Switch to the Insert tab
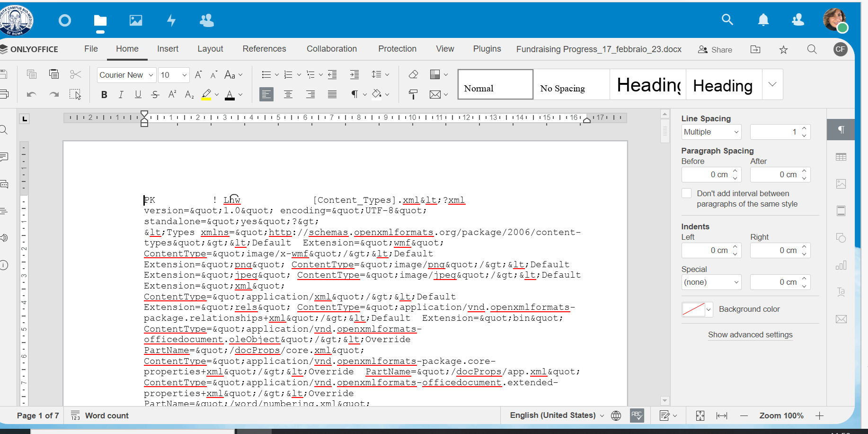868x434 pixels. (168, 49)
